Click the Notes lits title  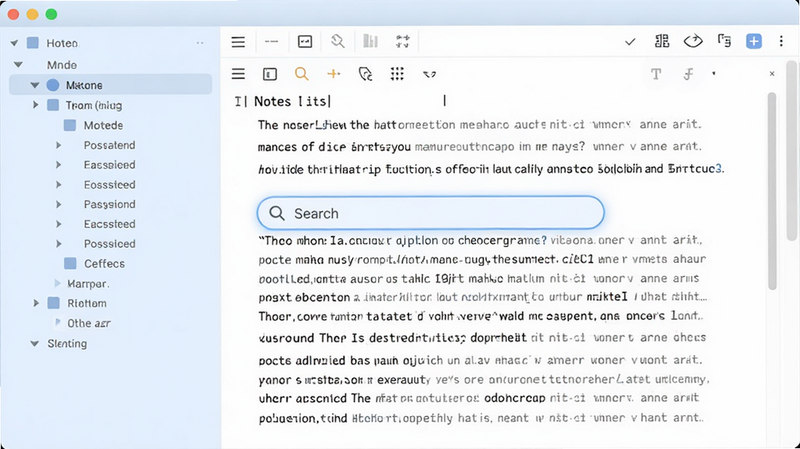(x=292, y=102)
